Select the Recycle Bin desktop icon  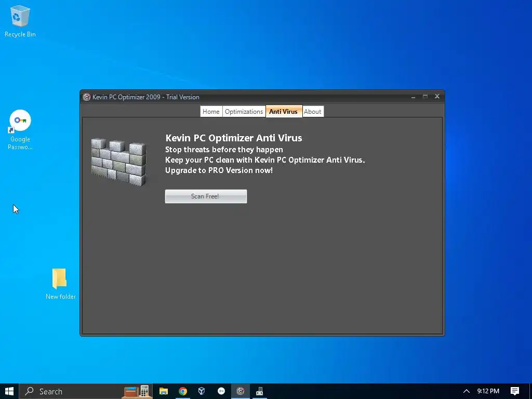(20, 21)
